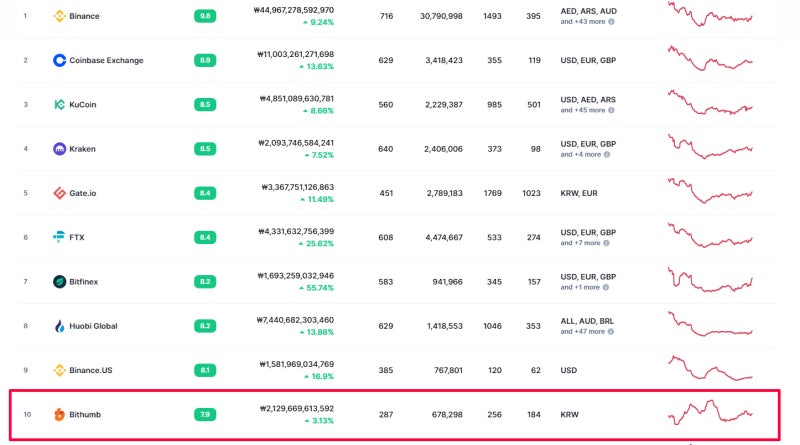
Task: Select Gate.io coins count 1023
Action: [531, 193]
